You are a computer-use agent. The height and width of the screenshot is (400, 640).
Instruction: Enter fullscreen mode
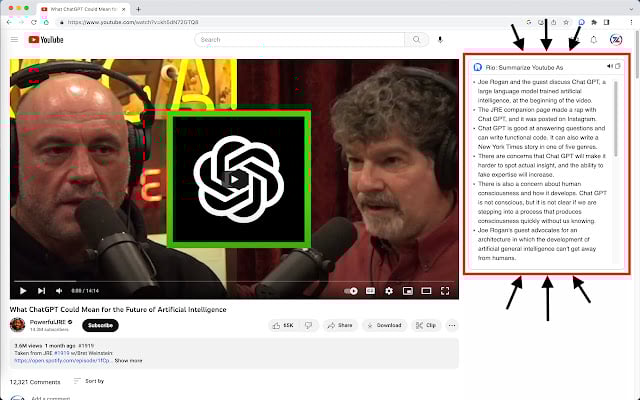pyautogui.click(x=444, y=290)
